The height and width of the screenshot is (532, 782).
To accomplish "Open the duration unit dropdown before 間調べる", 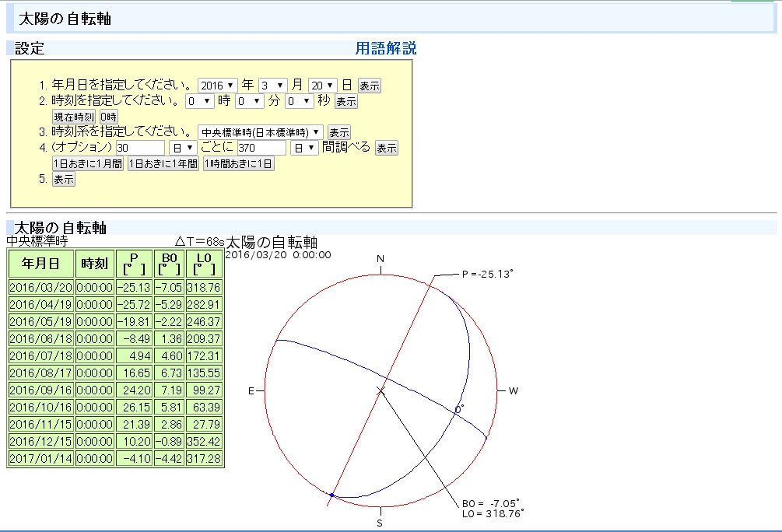I will pyautogui.click(x=304, y=148).
